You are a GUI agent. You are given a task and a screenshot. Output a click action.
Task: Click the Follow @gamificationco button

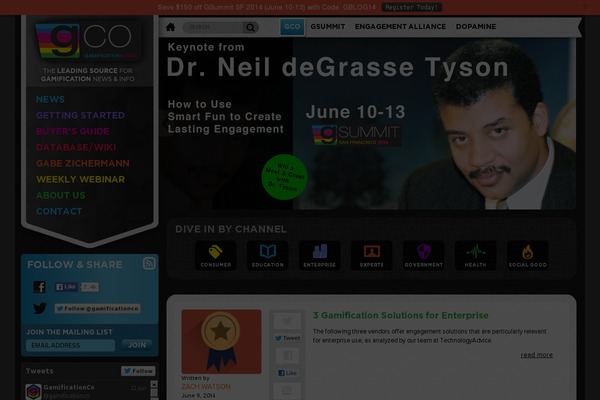tap(97, 309)
